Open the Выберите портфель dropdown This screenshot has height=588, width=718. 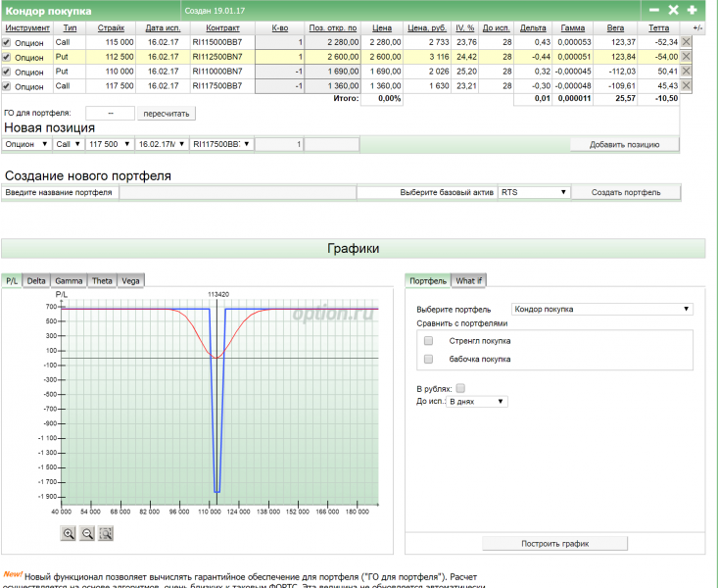point(601,309)
